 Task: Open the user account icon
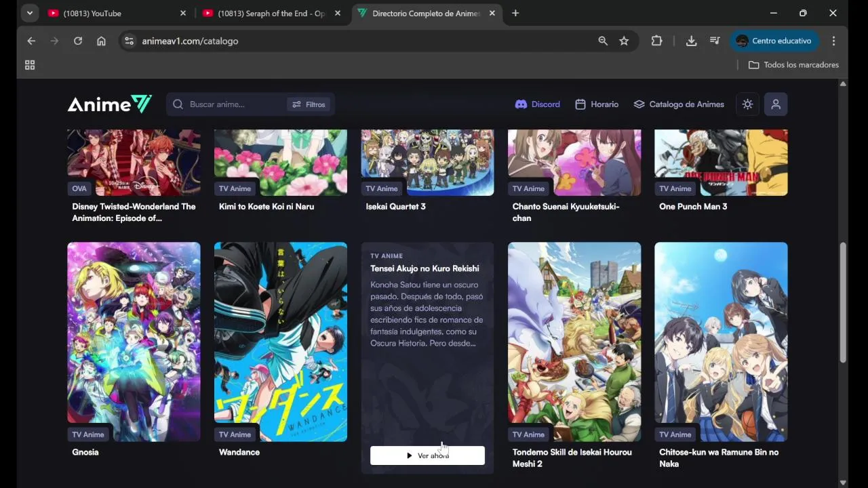776,104
